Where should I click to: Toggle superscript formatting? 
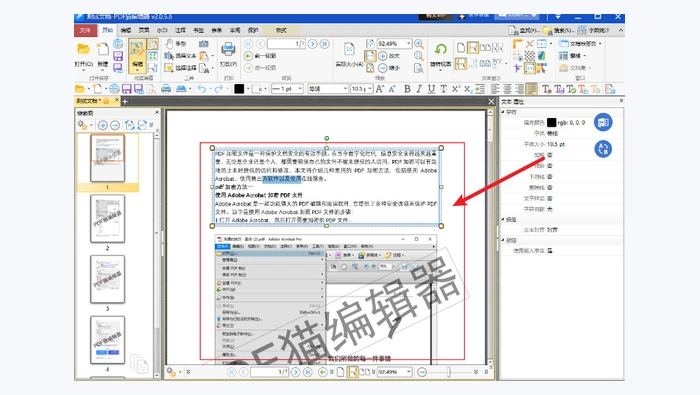(455, 89)
